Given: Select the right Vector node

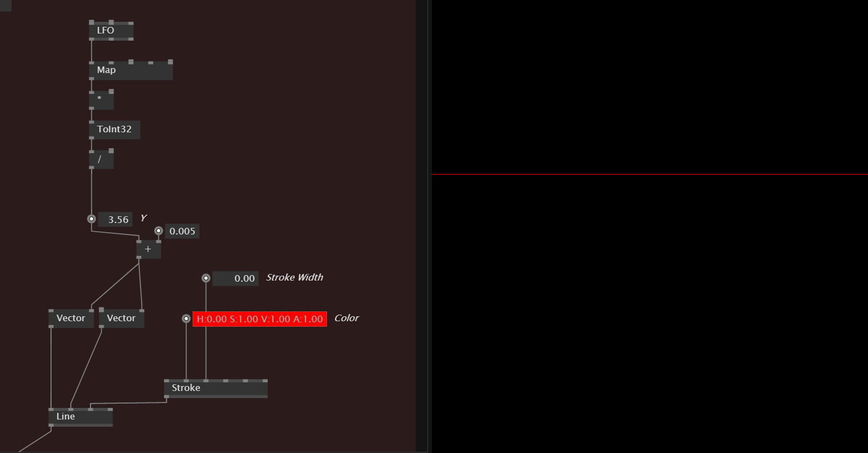Looking at the screenshot, I should pyautogui.click(x=121, y=318).
